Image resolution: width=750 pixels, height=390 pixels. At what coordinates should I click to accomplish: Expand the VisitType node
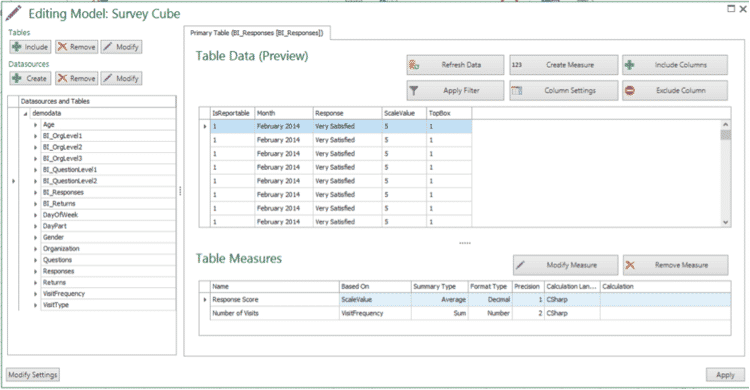[35, 305]
